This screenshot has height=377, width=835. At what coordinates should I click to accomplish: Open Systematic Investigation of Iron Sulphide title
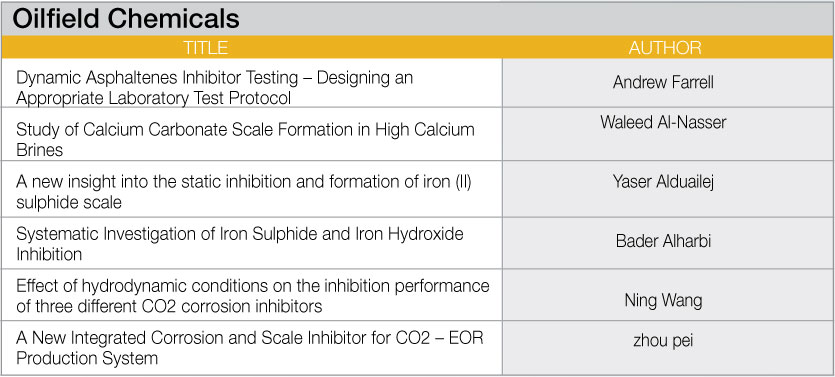coord(240,244)
